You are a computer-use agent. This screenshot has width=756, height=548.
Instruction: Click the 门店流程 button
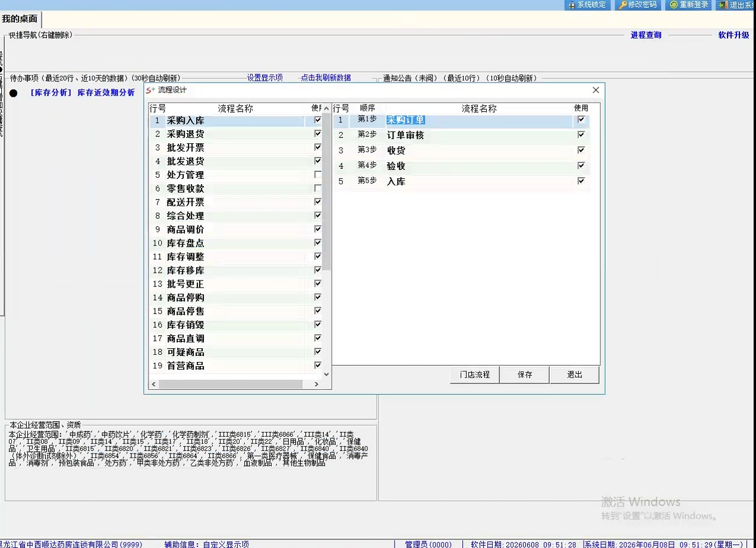(x=475, y=374)
